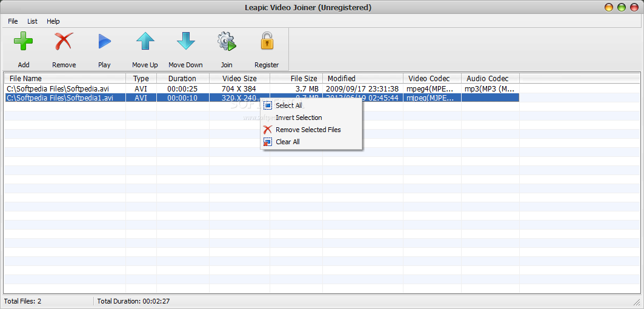Open the Help menu

(x=53, y=21)
